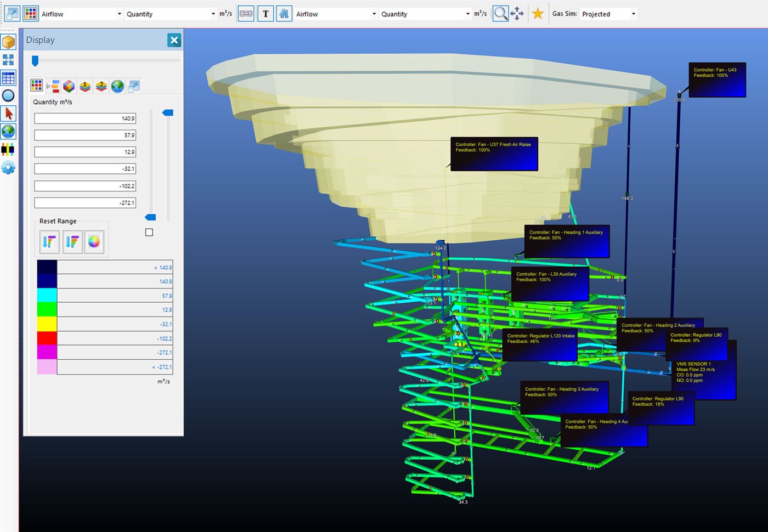Select the globe icon in left sidebar
The height and width of the screenshot is (532, 768).
8,131
